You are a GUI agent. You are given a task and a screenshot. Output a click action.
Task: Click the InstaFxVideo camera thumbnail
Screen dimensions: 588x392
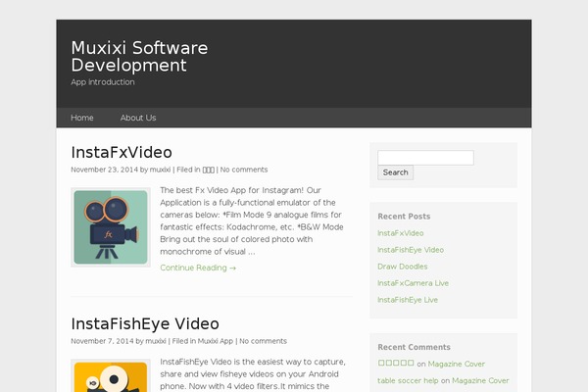[111, 227]
